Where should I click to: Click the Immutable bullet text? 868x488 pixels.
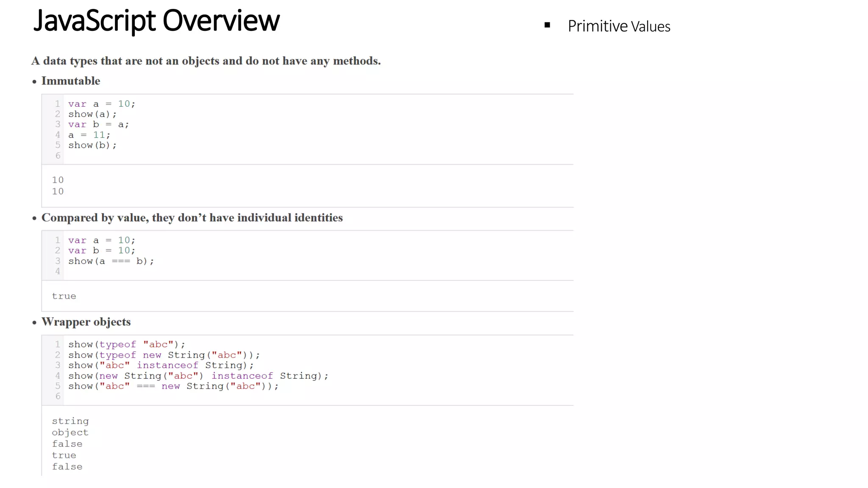coord(70,81)
